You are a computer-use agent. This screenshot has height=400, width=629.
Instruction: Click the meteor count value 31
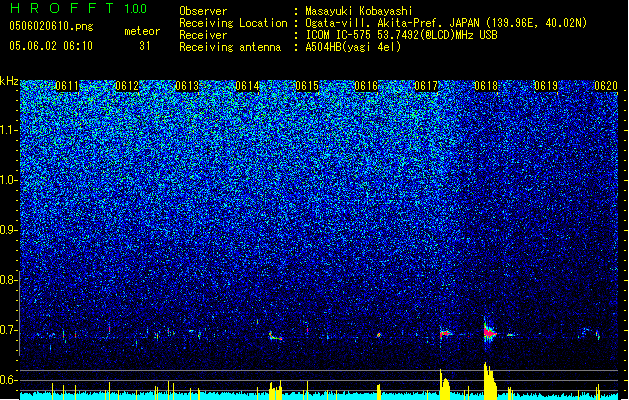pos(145,46)
